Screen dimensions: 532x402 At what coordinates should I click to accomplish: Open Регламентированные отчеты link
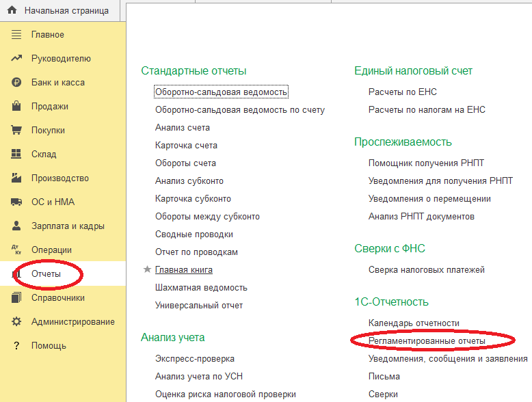pos(427,341)
